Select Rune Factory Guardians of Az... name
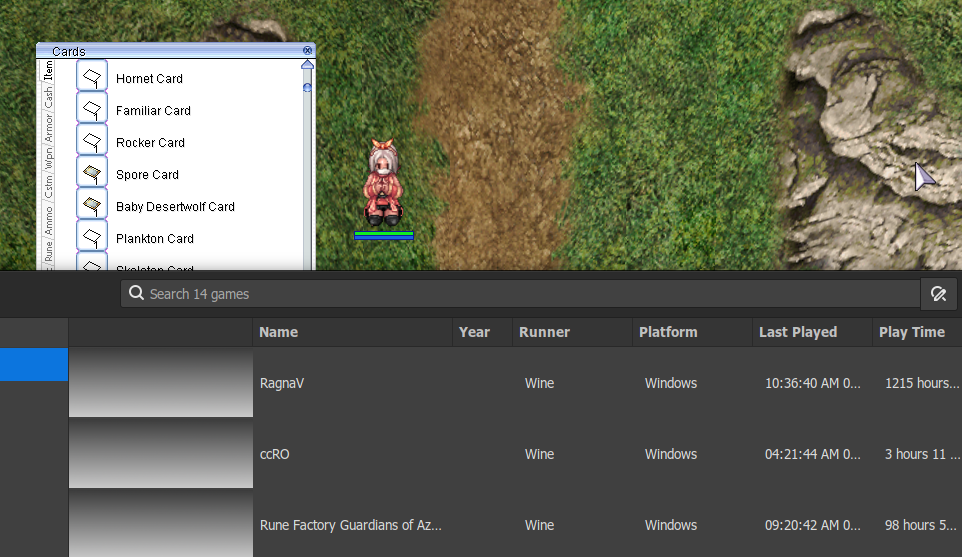 pyautogui.click(x=350, y=525)
